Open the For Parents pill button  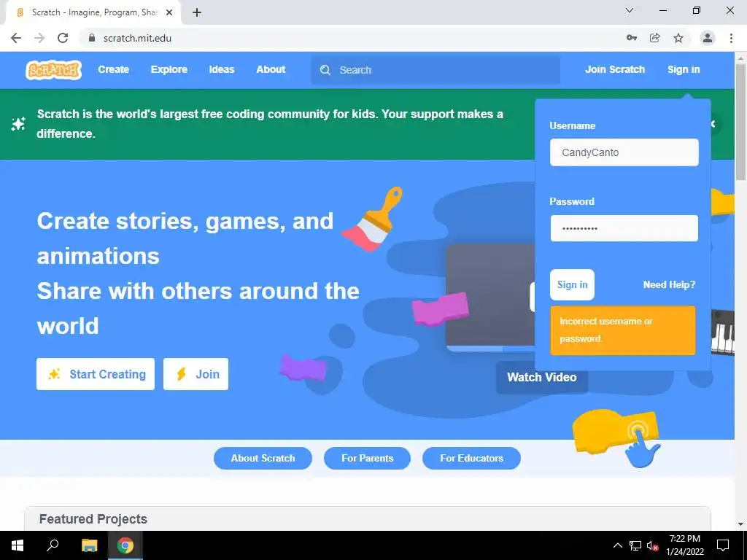click(x=368, y=458)
